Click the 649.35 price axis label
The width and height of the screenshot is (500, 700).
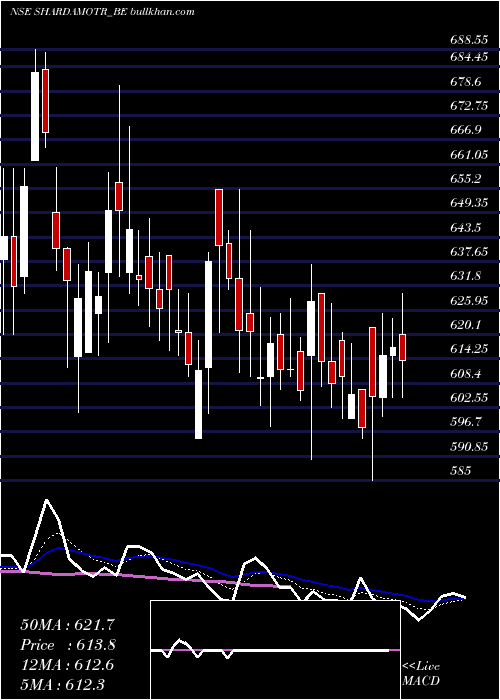coord(468,203)
